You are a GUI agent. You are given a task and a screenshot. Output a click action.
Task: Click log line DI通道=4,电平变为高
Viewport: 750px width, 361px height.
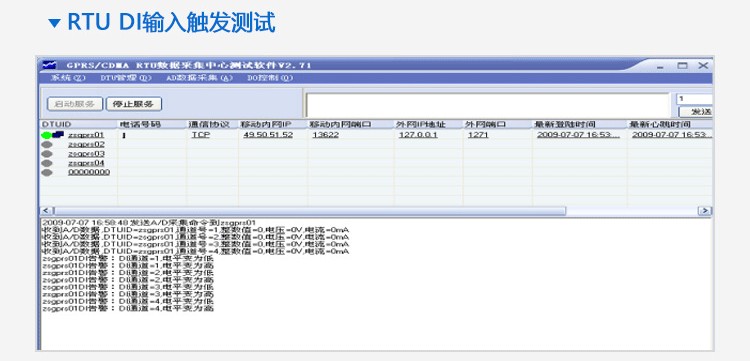[x=128, y=309]
